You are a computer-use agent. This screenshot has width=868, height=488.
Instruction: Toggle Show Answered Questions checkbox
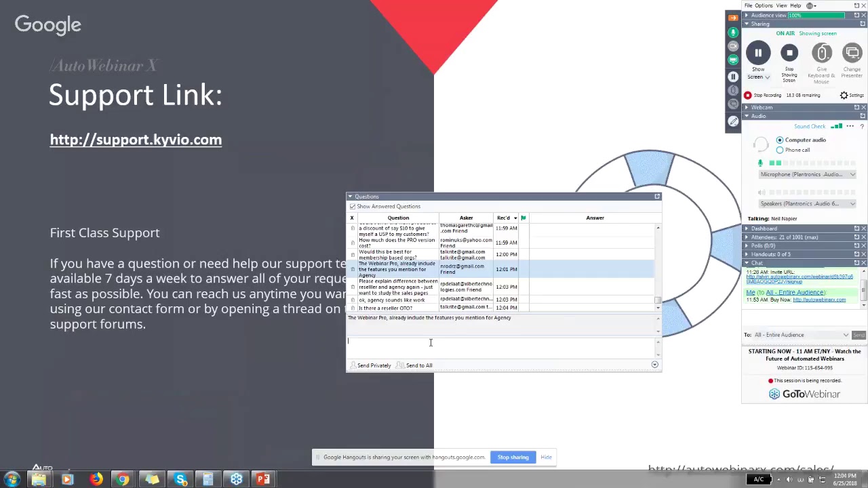point(353,207)
